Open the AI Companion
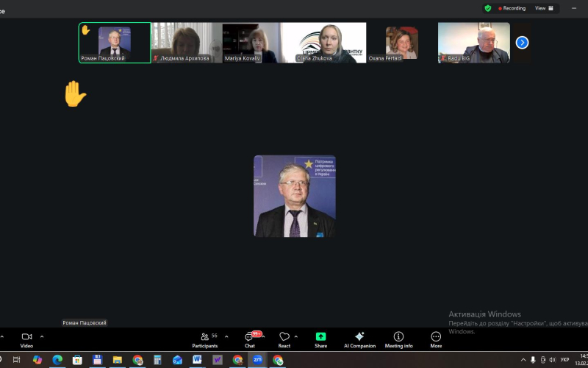The image size is (588, 368). click(x=359, y=339)
